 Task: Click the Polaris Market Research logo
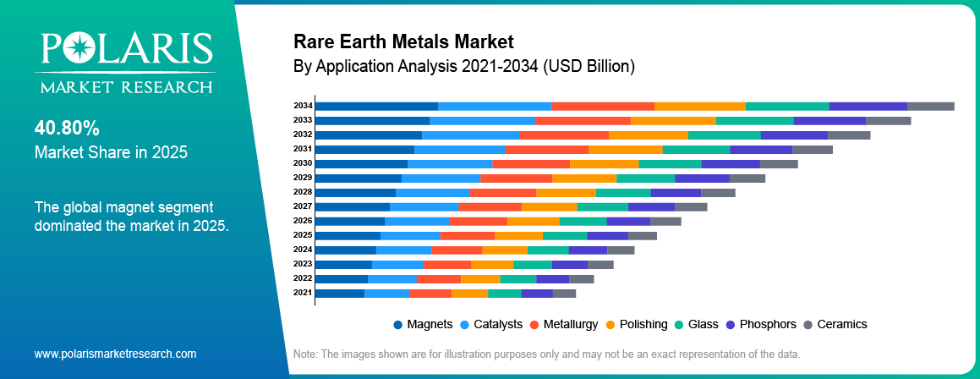[x=127, y=63]
